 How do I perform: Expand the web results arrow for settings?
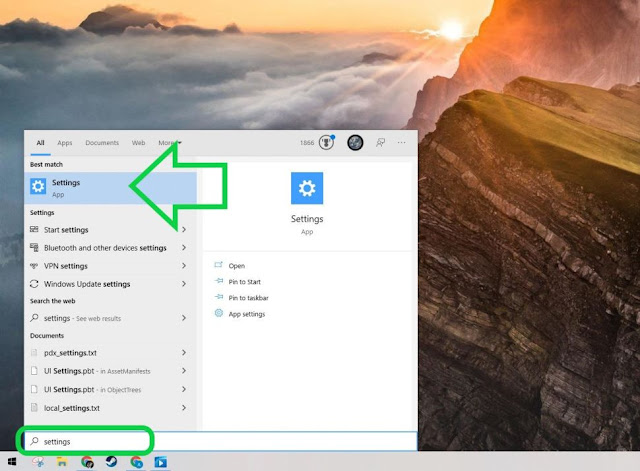pos(184,318)
